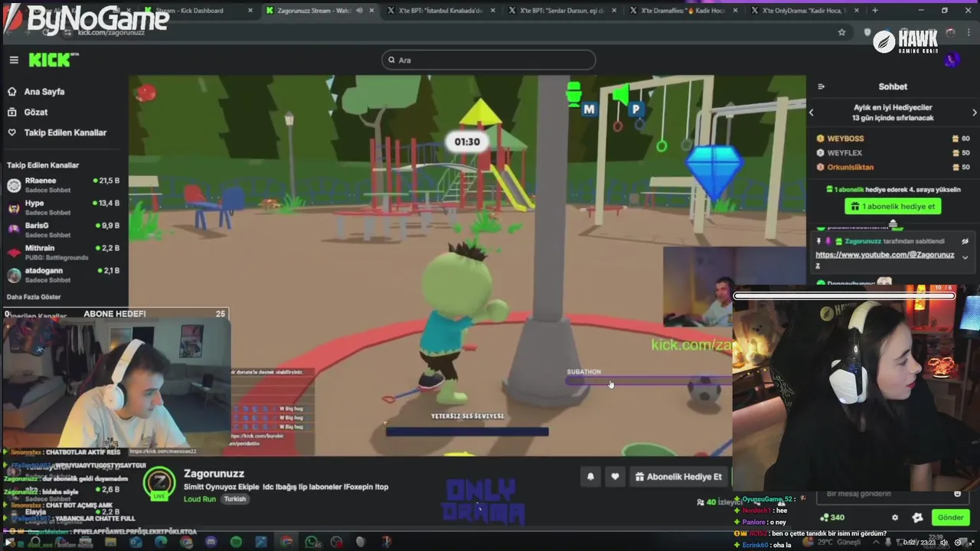Open the Chrome three-dot menu
Image resolution: width=980 pixels, height=551 pixels.
(969, 32)
